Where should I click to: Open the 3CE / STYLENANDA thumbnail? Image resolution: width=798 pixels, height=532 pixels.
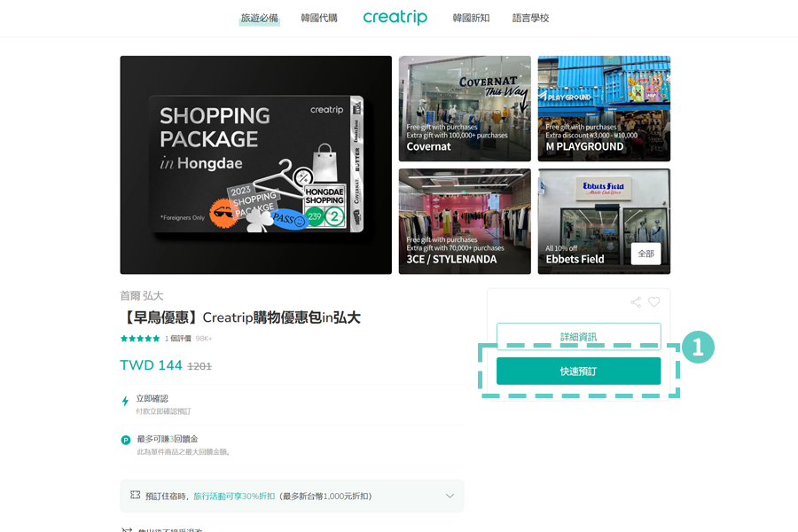click(x=465, y=221)
